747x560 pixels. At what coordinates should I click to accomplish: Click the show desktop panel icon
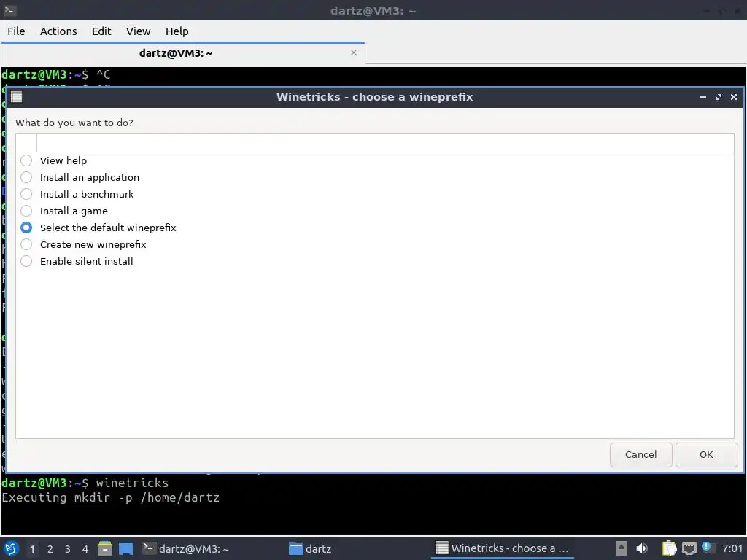[x=126, y=549]
